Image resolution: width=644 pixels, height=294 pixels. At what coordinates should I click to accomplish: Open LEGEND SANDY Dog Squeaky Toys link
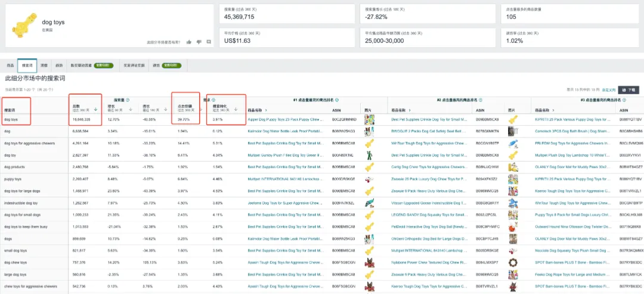[429, 215]
